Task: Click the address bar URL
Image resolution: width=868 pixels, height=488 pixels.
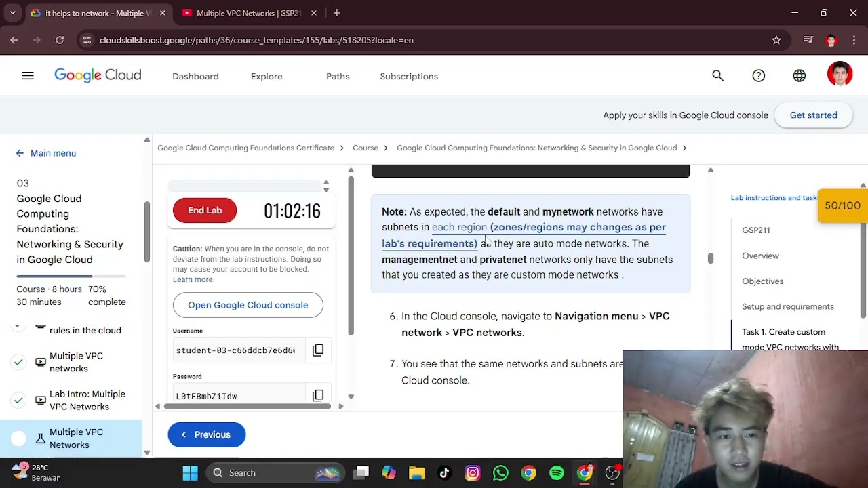Action: [256, 40]
